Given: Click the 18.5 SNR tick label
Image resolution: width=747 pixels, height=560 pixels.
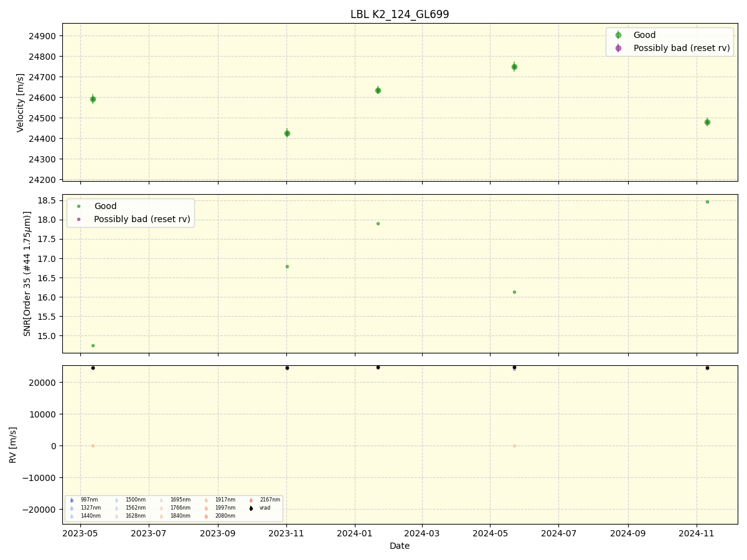Looking at the screenshot, I should pos(48,200).
